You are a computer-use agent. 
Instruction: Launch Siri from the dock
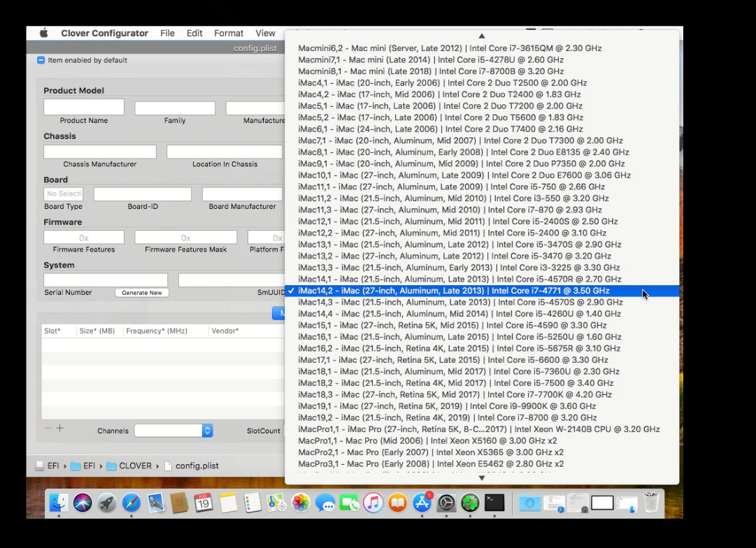(x=83, y=503)
